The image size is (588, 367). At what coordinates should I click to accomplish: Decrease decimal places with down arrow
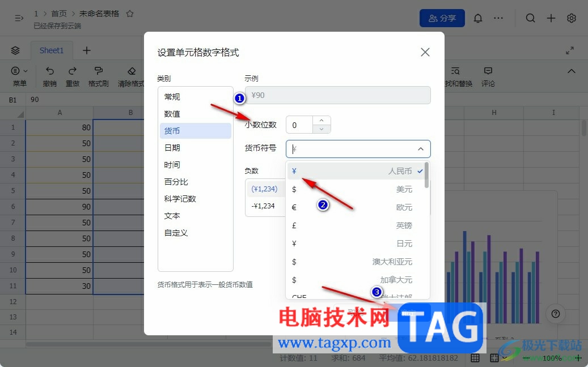pyautogui.click(x=322, y=129)
